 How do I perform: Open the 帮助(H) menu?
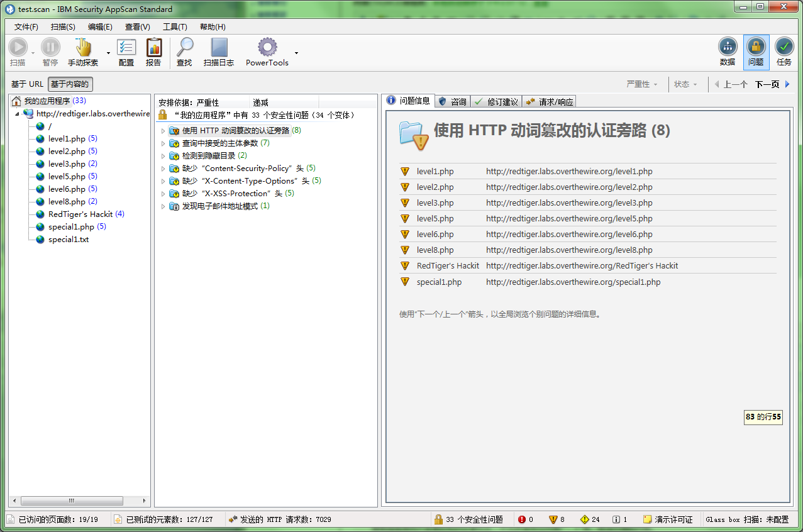click(213, 27)
